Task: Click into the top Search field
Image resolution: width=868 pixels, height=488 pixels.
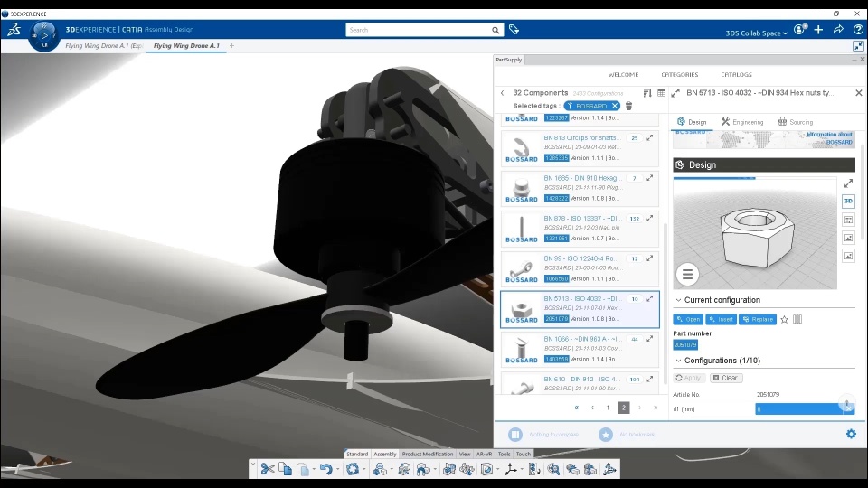Action: click(418, 30)
